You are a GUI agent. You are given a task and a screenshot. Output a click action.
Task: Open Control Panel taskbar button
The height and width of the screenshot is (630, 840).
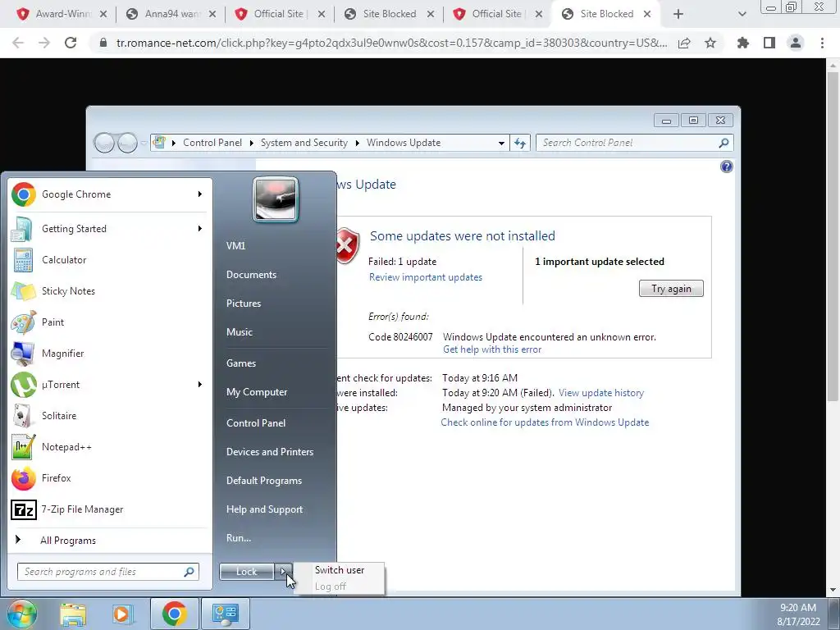click(x=225, y=614)
